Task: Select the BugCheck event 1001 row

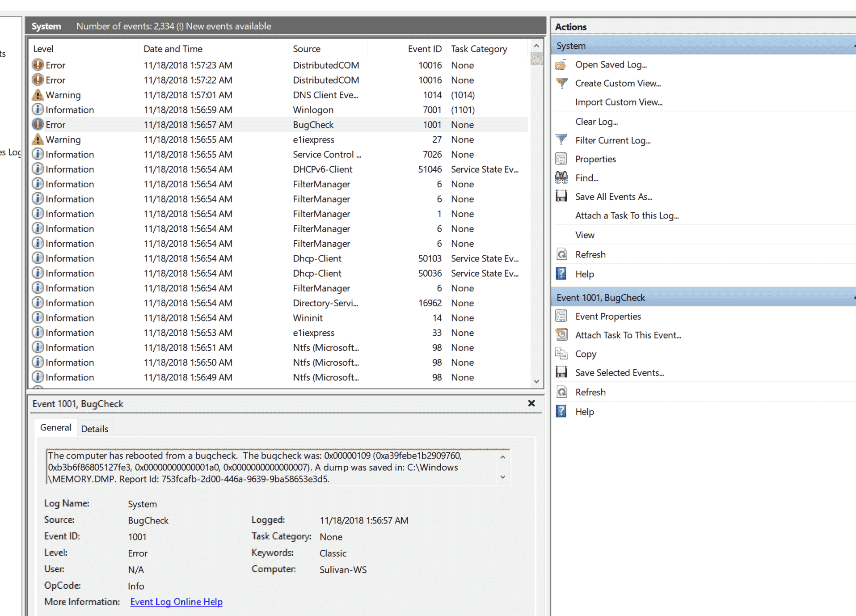Action: point(279,125)
